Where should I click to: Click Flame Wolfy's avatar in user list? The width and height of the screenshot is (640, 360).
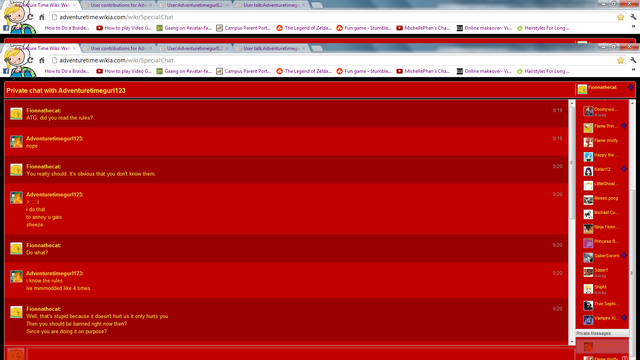pos(588,142)
